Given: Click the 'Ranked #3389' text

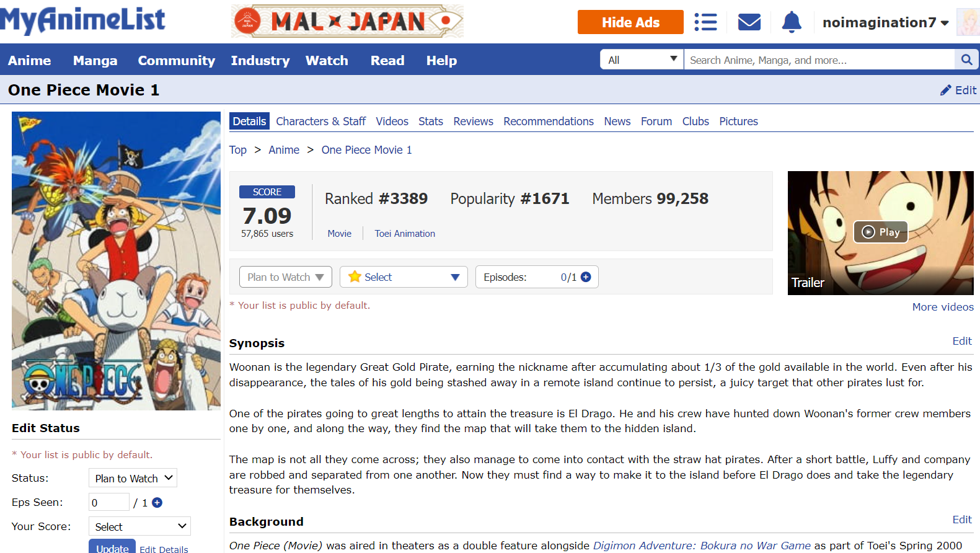Looking at the screenshot, I should point(376,198).
